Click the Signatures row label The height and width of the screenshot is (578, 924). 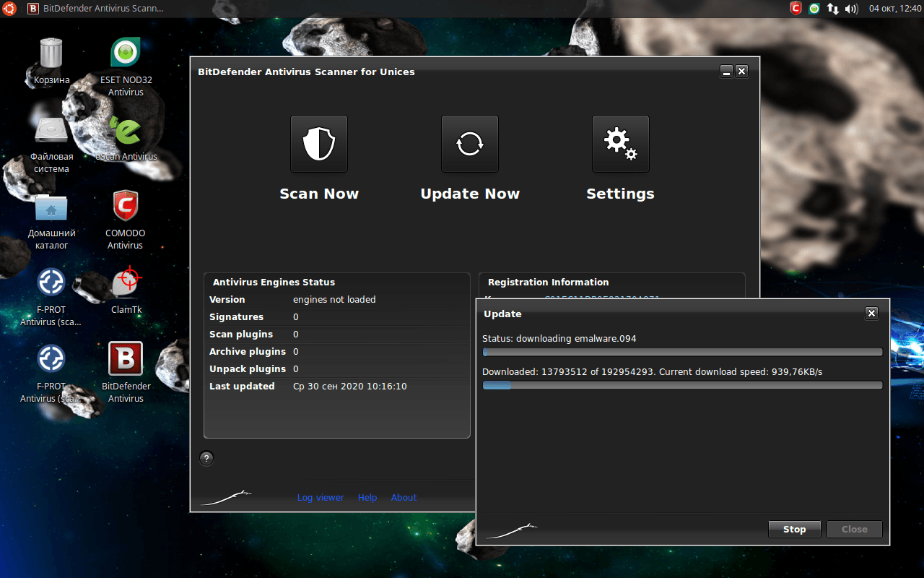pos(237,317)
